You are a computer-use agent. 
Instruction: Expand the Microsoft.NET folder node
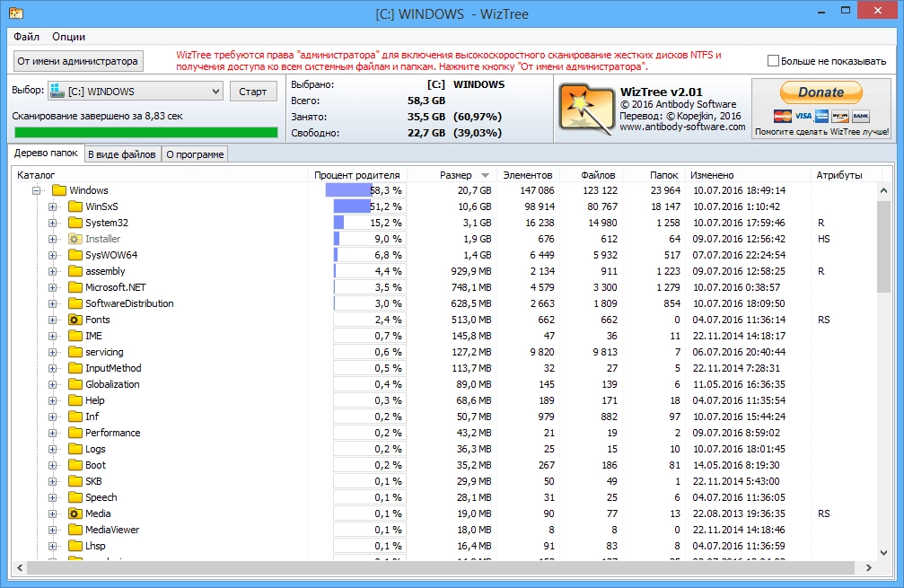coord(52,287)
